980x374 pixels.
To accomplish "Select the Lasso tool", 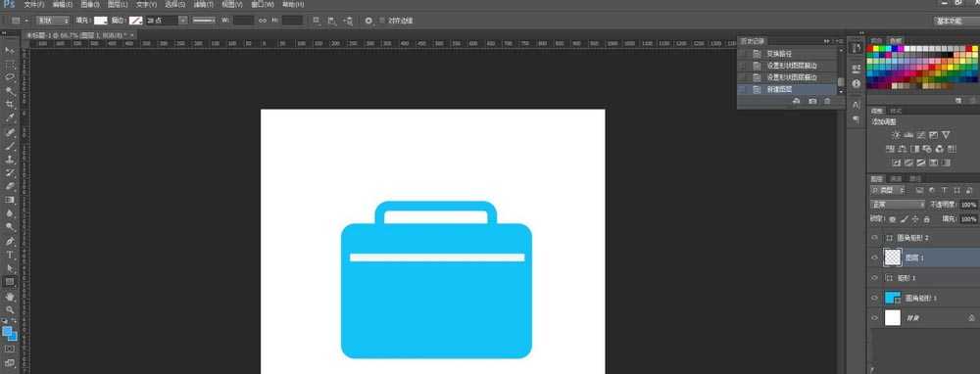I will pos(10,77).
